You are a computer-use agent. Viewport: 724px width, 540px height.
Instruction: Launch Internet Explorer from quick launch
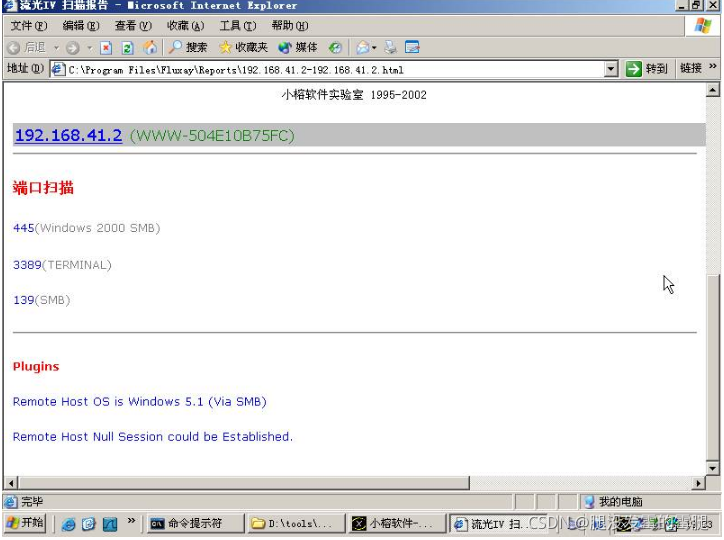point(68,524)
